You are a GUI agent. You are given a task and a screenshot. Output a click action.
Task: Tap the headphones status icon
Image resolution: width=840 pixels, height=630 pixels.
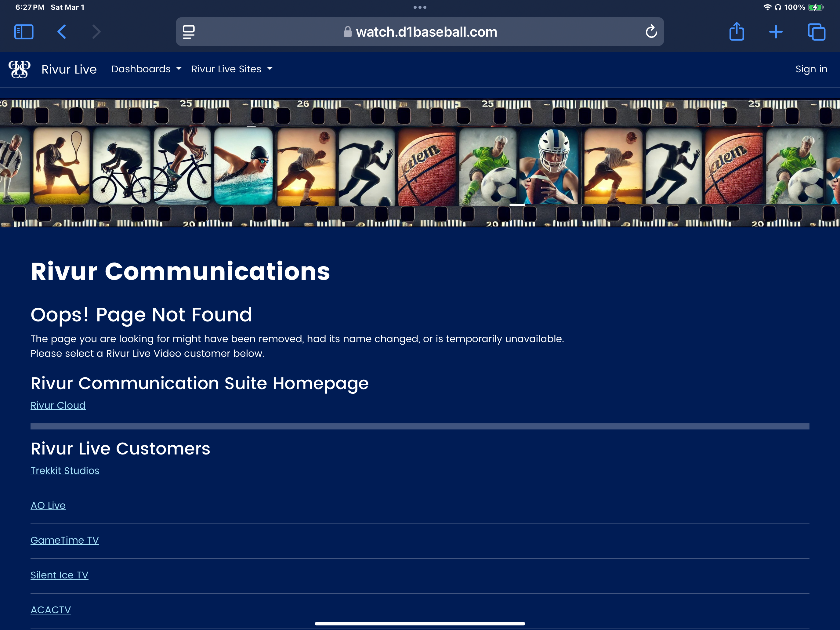click(778, 7)
